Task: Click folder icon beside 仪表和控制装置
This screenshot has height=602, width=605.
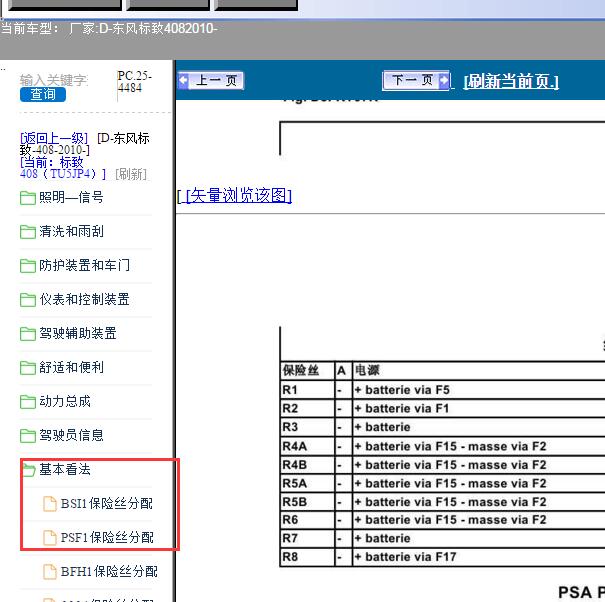Action: pos(27,300)
